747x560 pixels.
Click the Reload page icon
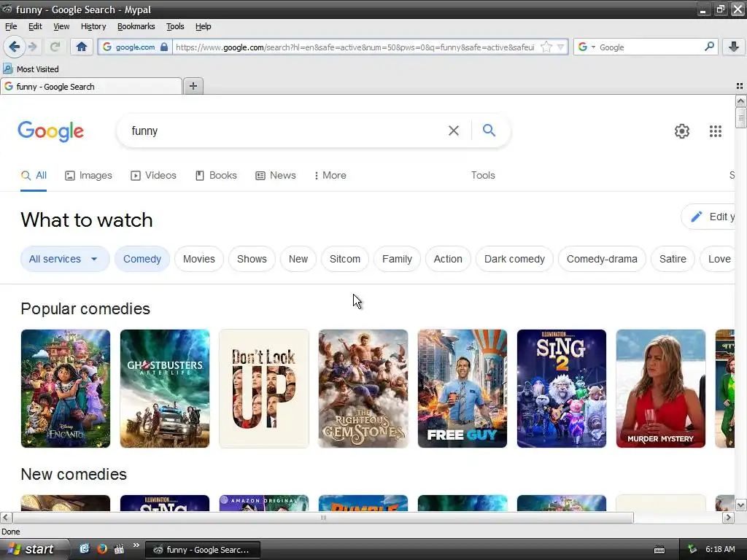55,47
